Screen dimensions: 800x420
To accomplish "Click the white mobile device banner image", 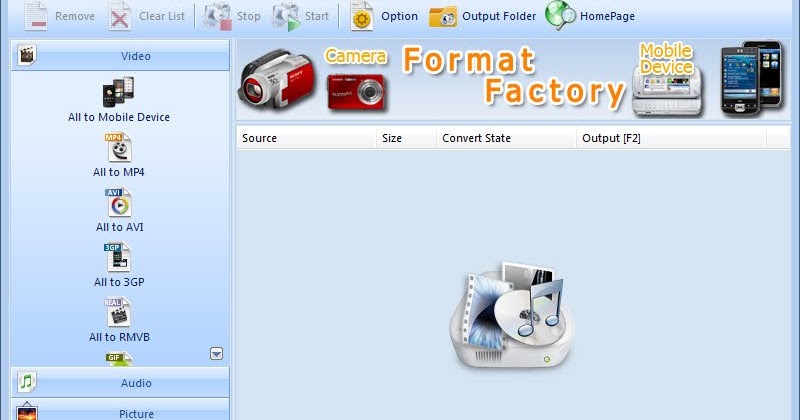I will 667,95.
